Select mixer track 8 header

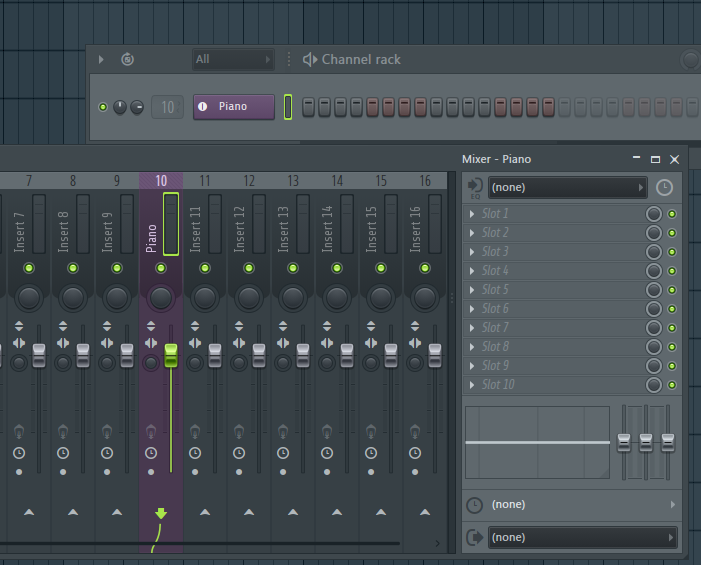(x=73, y=181)
